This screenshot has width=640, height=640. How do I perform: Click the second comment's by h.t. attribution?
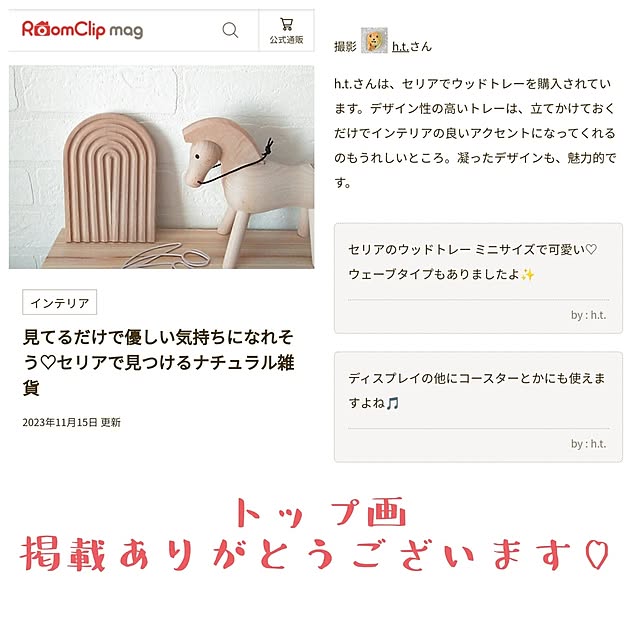(x=588, y=444)
